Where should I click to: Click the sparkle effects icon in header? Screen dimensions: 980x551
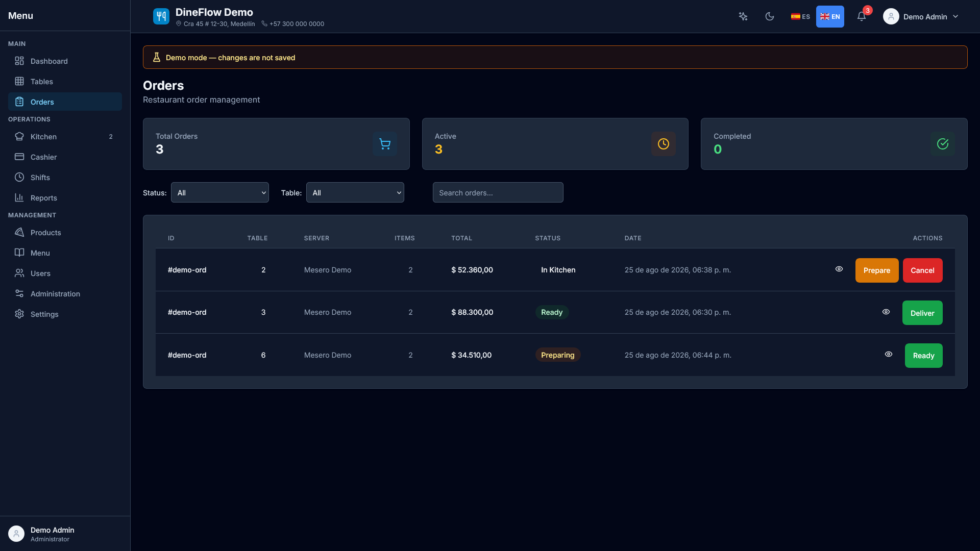[743, 16]
